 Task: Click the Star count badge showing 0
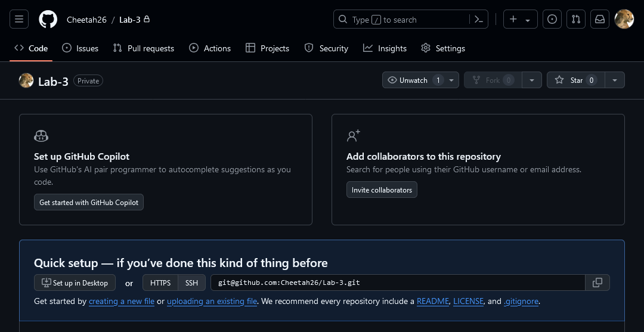[592, 80]
